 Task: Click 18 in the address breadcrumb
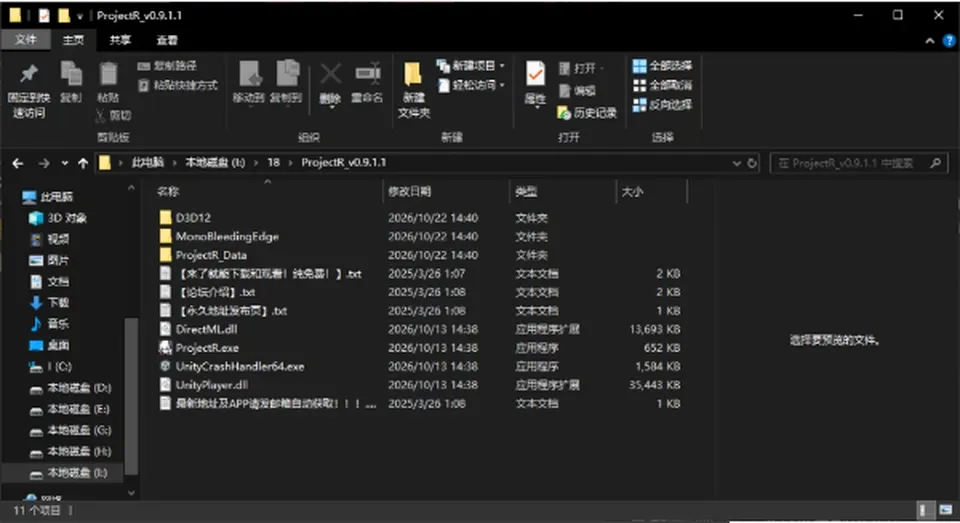click(x=273, y=162)
